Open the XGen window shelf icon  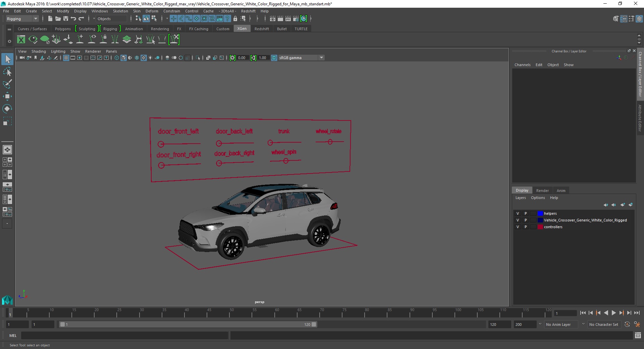pos(21,40)
